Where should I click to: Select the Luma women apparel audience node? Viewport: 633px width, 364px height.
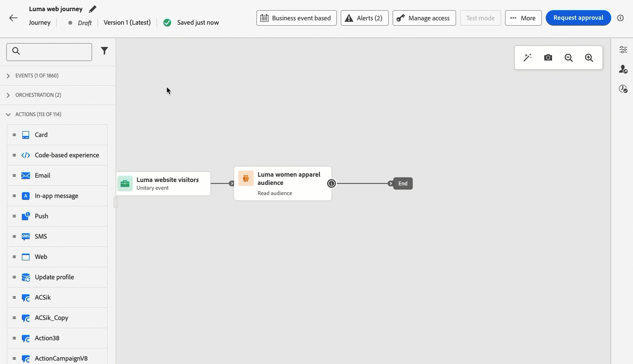283,183
